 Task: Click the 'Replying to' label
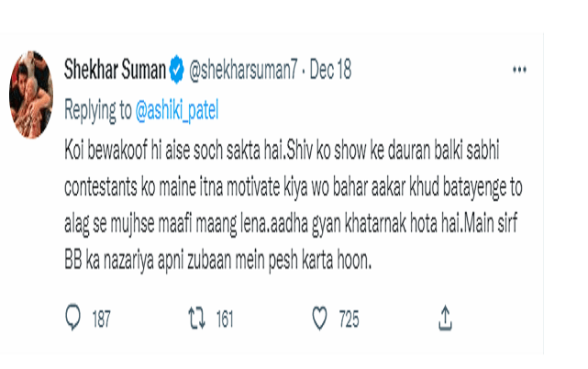point(98,111)
